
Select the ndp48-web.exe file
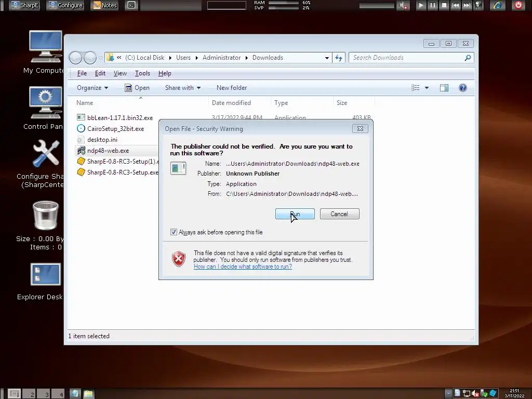[x=103, y=150]
